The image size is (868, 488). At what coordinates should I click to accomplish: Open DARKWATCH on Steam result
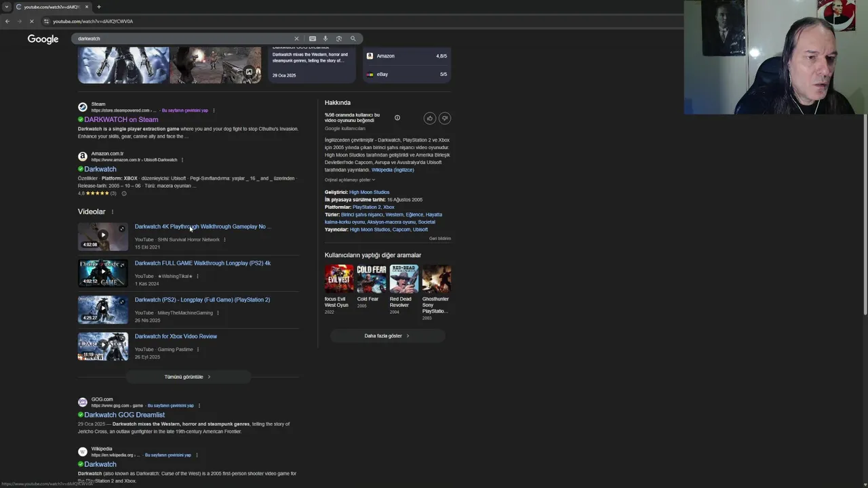[121, 120]
